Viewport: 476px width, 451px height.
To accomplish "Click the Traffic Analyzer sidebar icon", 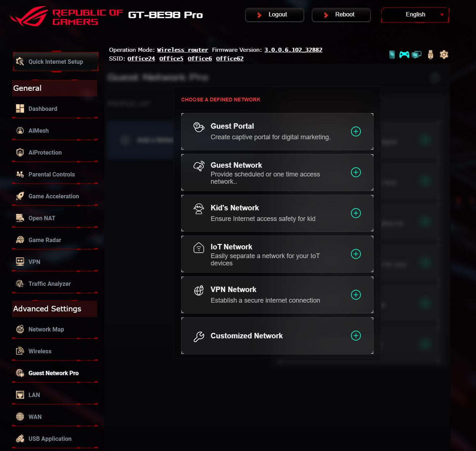I will click(20, 284).
